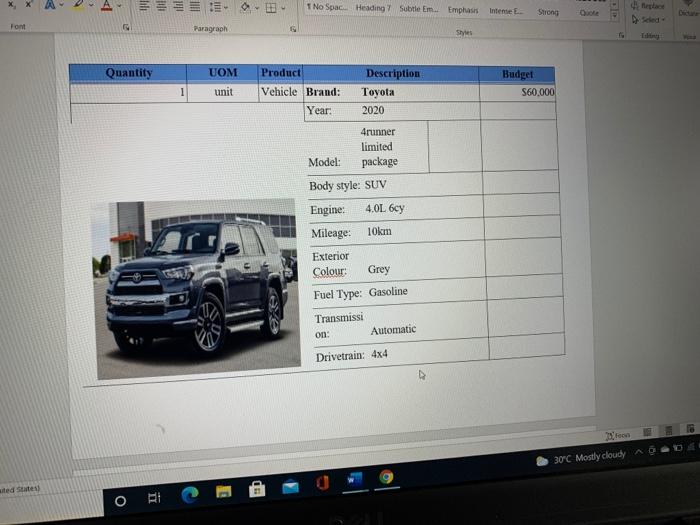Open Cortana search circle on taskbar
The width and height of the screenshot is (700, 525).
pos(120,501)
